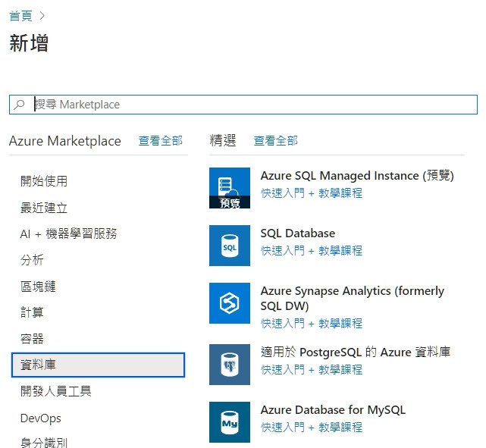Click the PostgreSQL Azure database icon
Screen dimensions: 486x448
(230, 365)
